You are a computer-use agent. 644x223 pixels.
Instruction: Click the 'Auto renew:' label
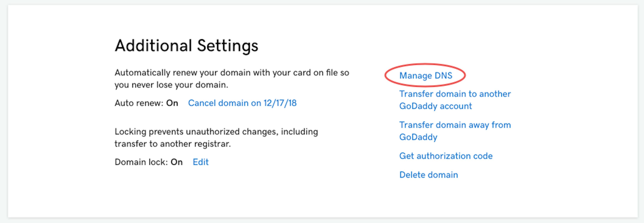(x=139, y=103)
